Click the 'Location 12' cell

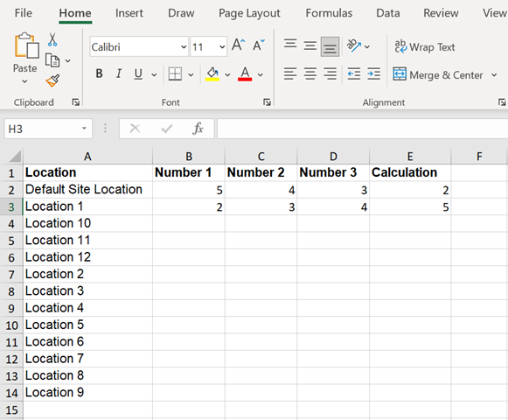(x=87, y=257)
